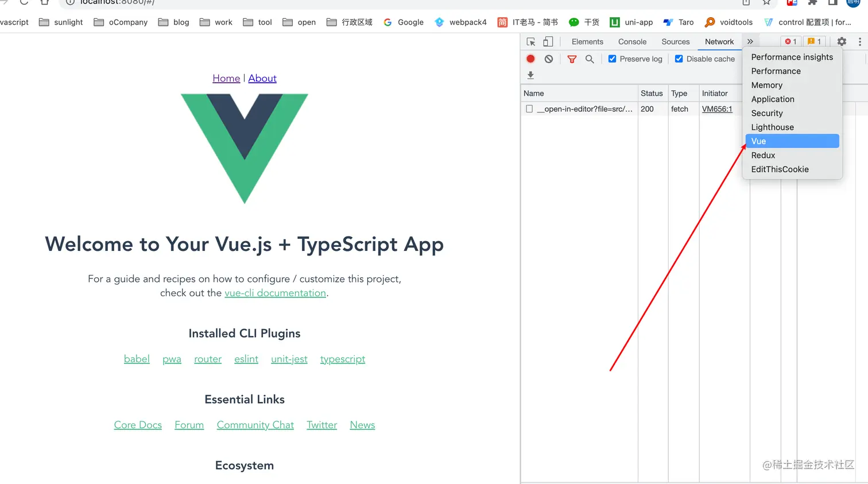
Task: Open the voidtools bookmark
Action: (x=728, y=22)
